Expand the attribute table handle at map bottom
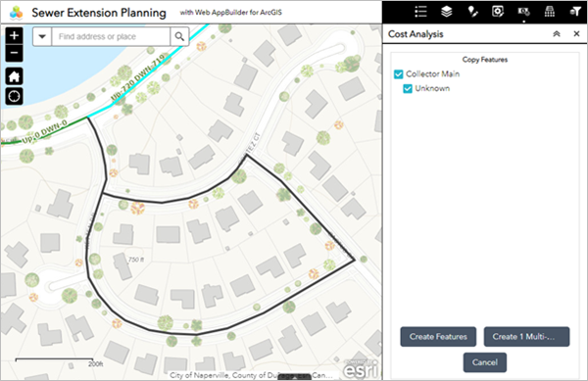The width and height of the screenshot is (588, 381). click(294, 377)
